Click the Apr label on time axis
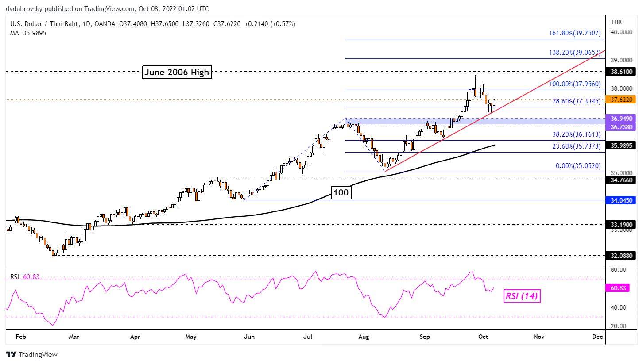The image size is (643, 364). pos(135,337)
